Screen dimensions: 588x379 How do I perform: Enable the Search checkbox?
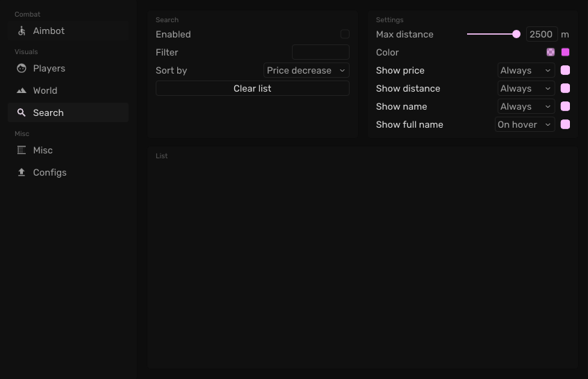tap(345, 34)
